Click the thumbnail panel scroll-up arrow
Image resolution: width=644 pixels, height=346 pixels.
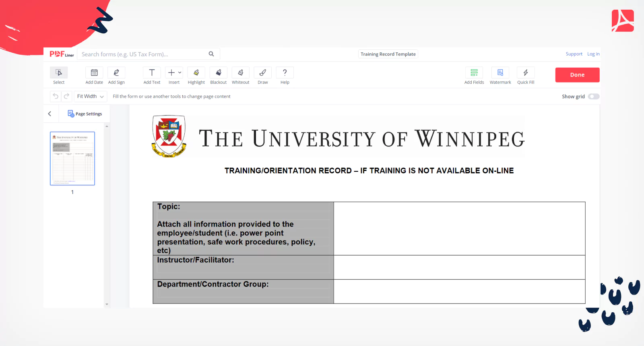[x=107, y=126]
